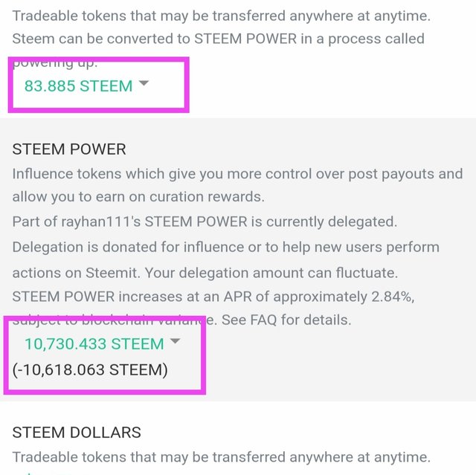Click the delegated amount (-10,618.063 STEEM)
Screen dimensions: 476x475
(x=90, y=369)
